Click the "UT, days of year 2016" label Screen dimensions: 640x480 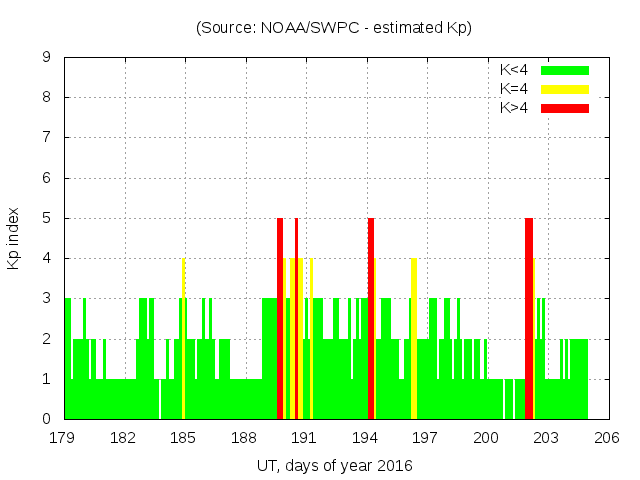(334, 465)
